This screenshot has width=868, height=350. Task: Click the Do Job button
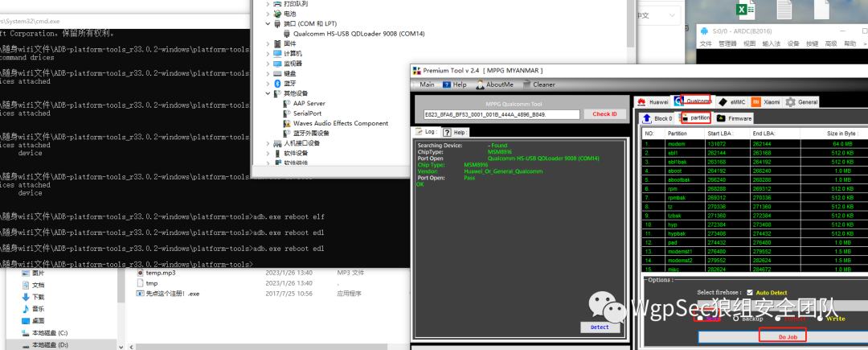(782, 336)
